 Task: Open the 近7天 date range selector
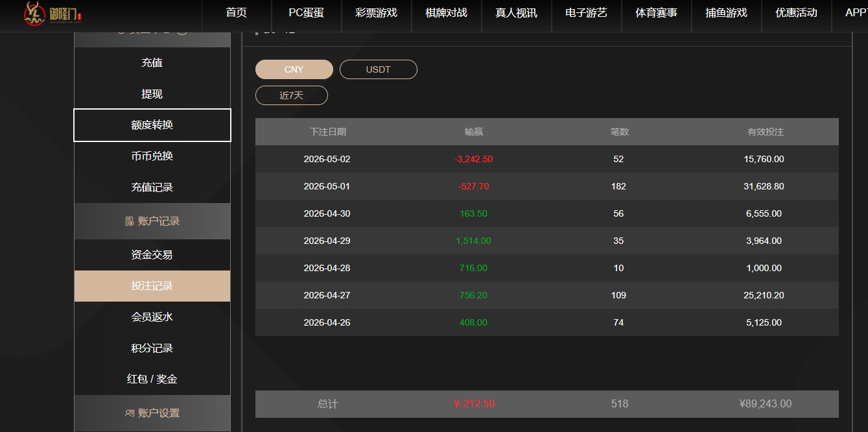(292, 95)
